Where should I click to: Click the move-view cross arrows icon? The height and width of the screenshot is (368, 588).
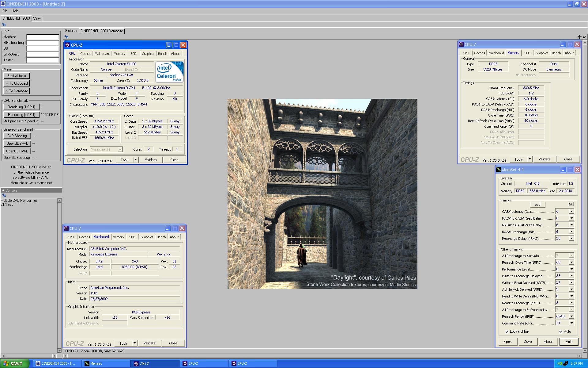pyautogui.click(x=579, y=37)
